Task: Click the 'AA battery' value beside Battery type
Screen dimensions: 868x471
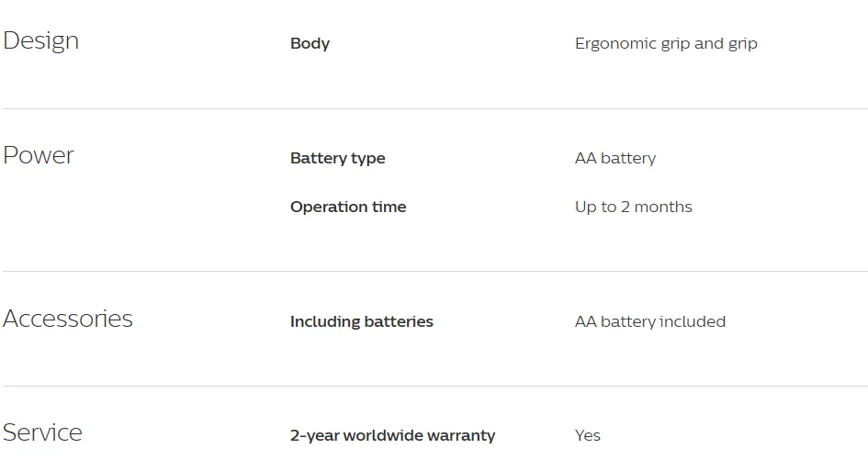Action: pos(614,158)
